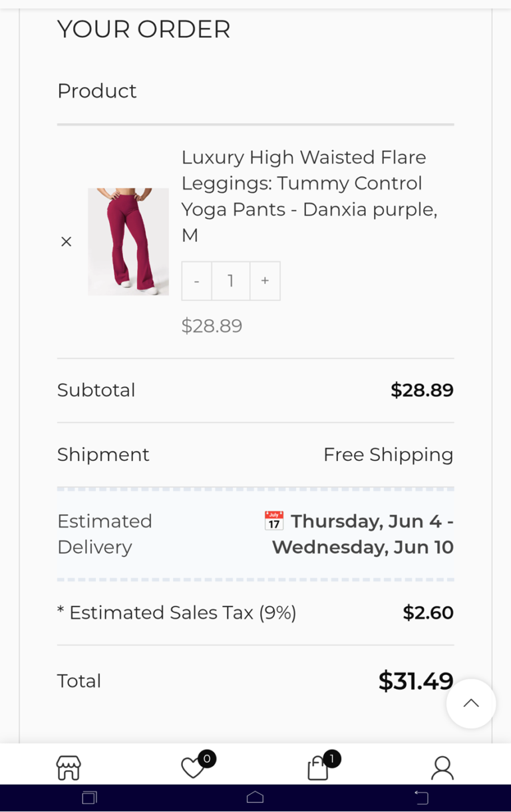
Task: Decrease leggings quantity with minus button
Action: (197, 281)
